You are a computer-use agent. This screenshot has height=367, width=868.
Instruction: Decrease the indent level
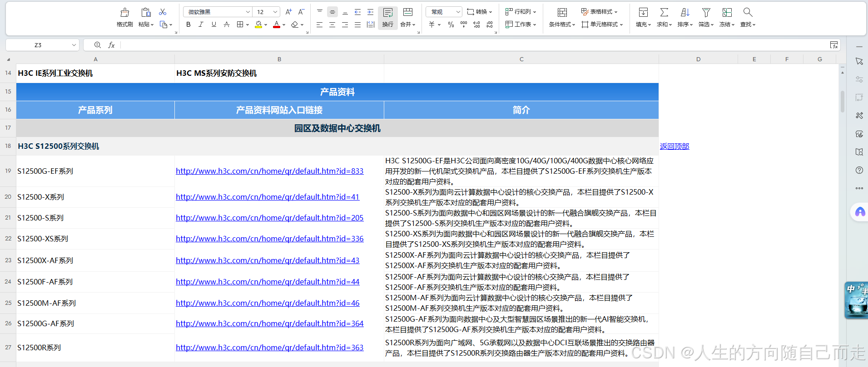[x=358, y=12]
